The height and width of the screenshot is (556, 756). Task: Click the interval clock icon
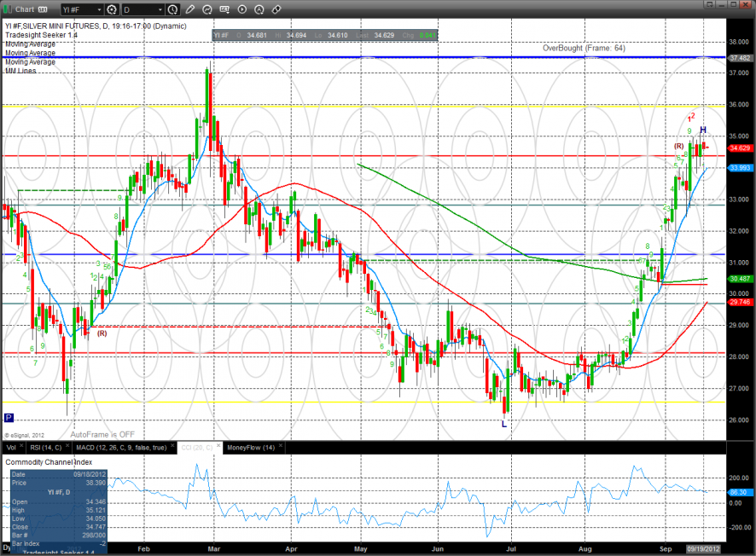click(173, 9)
